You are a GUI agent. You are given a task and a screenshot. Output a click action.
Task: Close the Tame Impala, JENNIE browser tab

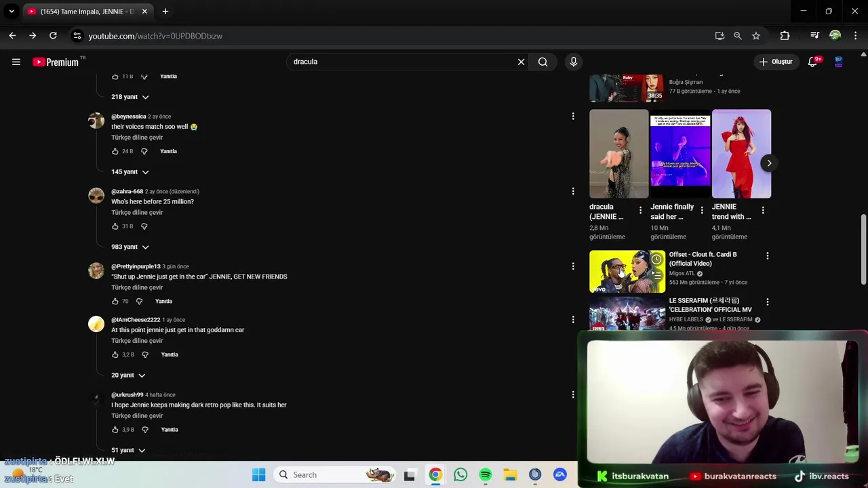pyautogui.click(x=144, y=12)
